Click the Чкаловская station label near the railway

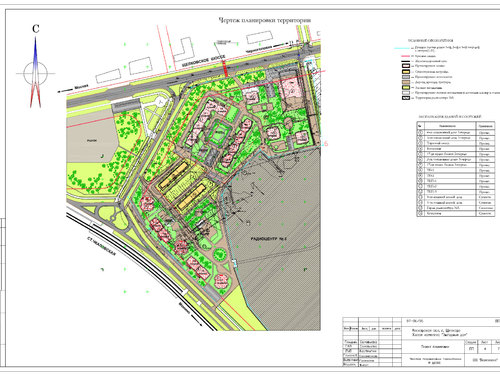pos(101,246)
